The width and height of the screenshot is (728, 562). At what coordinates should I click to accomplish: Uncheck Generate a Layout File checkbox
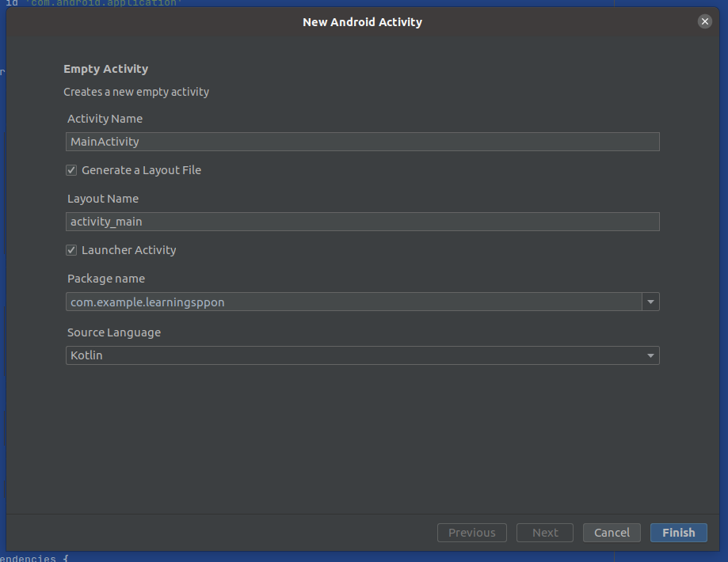pyautogui.click(x=71, y=170)
